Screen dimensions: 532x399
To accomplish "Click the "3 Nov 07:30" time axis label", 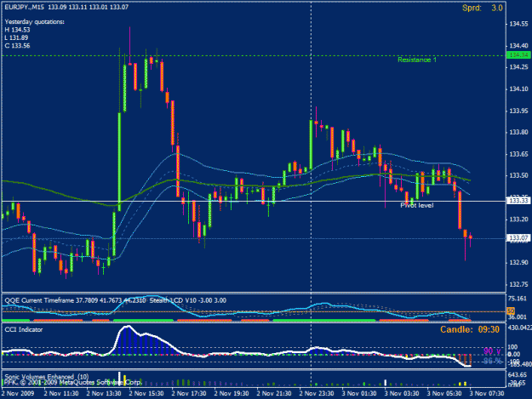I will click(487, 394).
